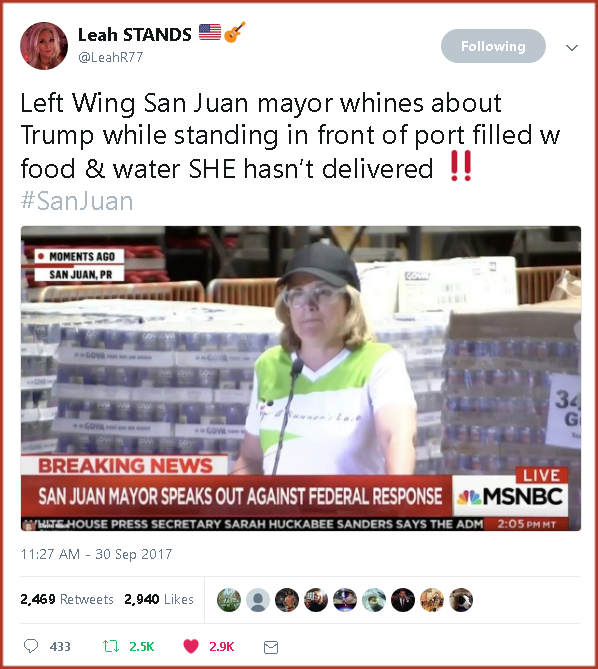Click the green retweet arrows icon
Screen dimensions: 598x669
tap(111, 646)
